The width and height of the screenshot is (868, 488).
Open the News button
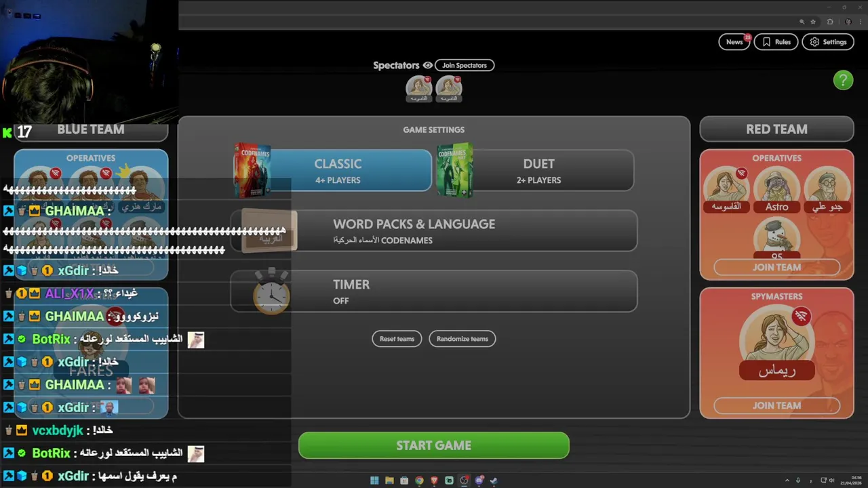[734, 42]
